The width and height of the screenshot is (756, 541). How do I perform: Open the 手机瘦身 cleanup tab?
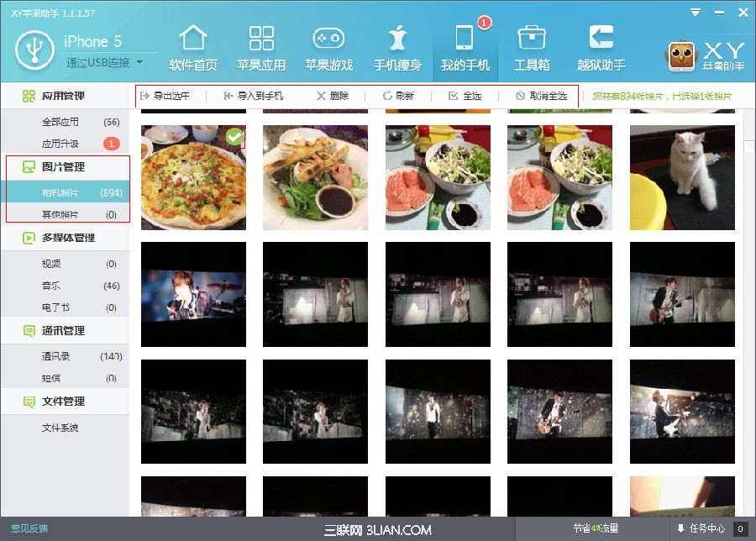pos(397,48)
